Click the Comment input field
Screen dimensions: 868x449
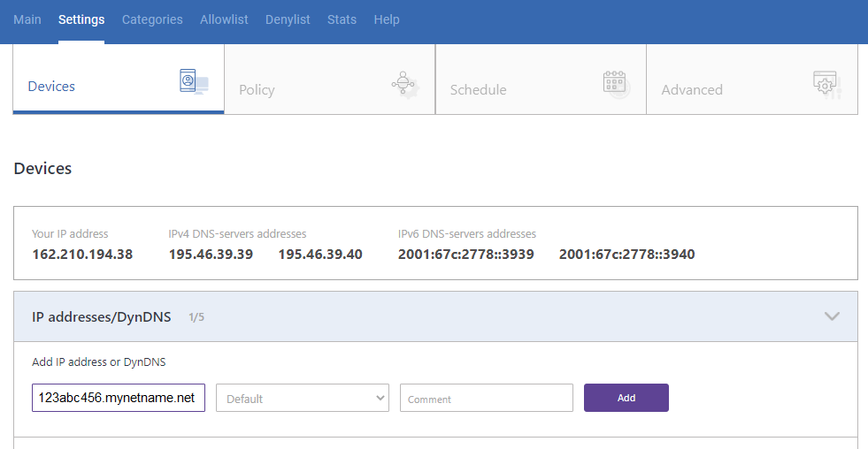(x=486, y=398)
